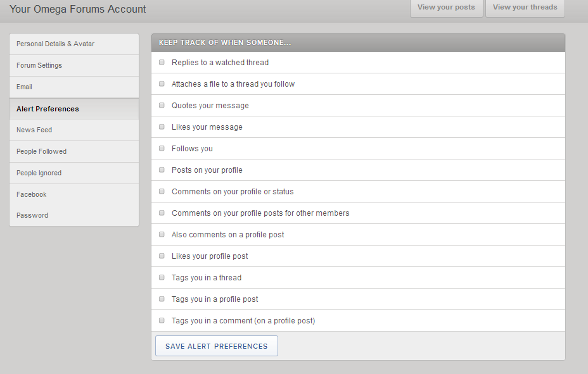The width and height of the screenshot is (588, 374).
Task: Check 'Posts on your profile' box
Action: point(162,170)
